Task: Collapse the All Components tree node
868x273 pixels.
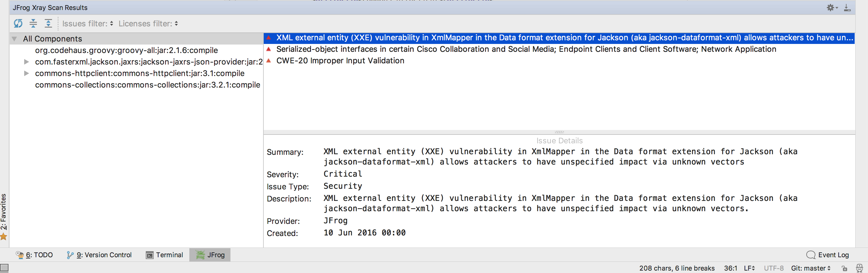Action: [14, 39]
